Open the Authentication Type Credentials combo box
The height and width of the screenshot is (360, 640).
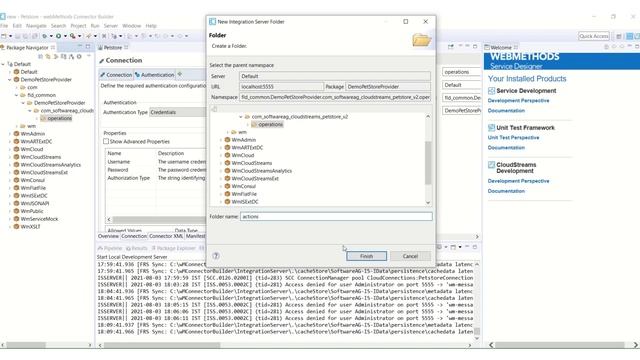tap(178, 112)
